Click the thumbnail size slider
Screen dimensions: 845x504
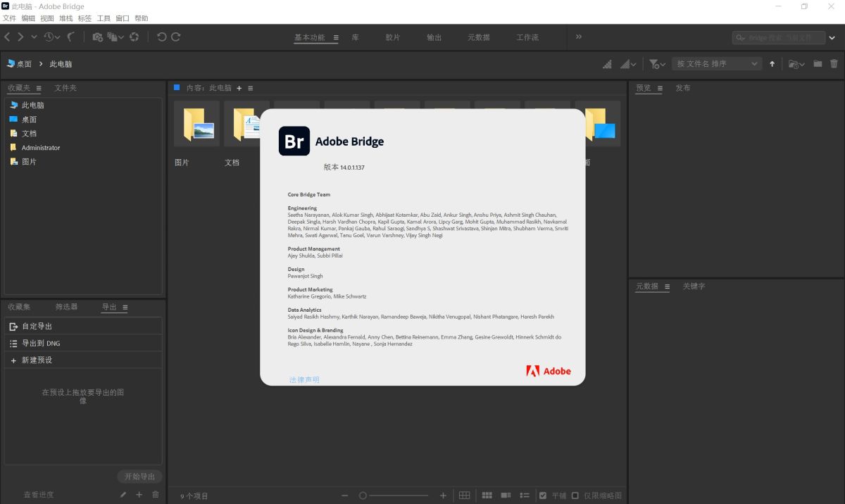tap(394, 496)
